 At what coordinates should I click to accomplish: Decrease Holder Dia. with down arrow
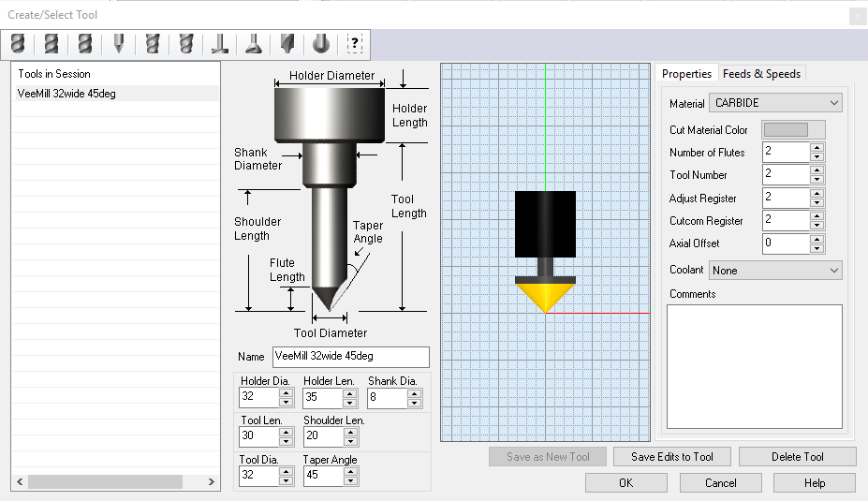click(286, 403)
